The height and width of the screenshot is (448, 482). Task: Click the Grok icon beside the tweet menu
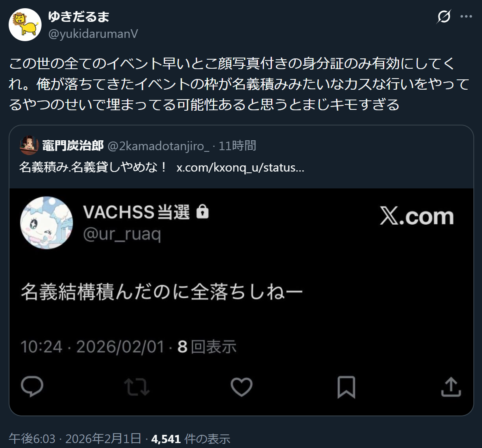coord(444,16)
